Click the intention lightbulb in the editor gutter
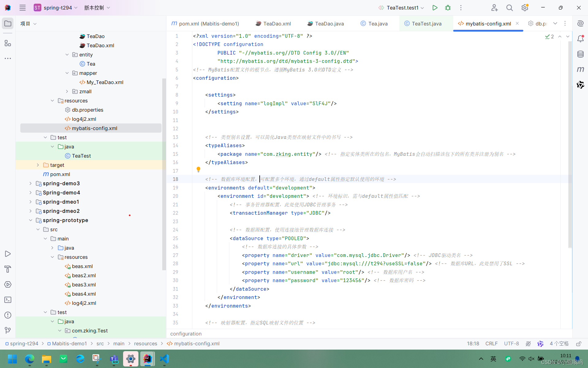The height and width of the screenshot is (368, 588). pos(198,169)
